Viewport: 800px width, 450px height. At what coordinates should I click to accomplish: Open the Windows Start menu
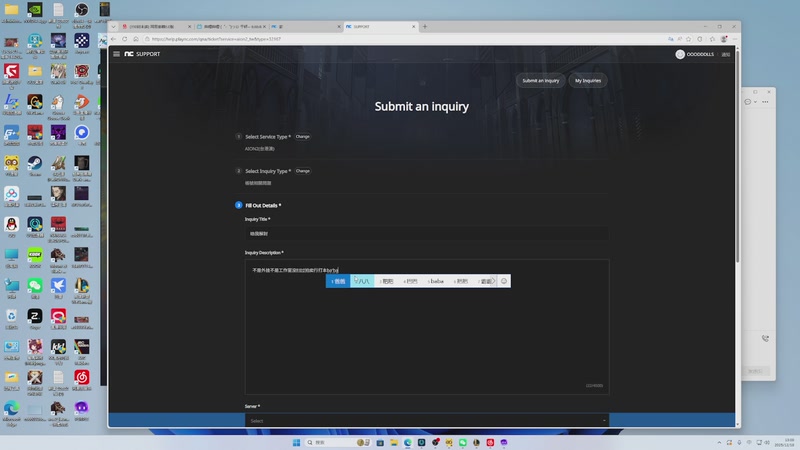click(x=296, y=442)
